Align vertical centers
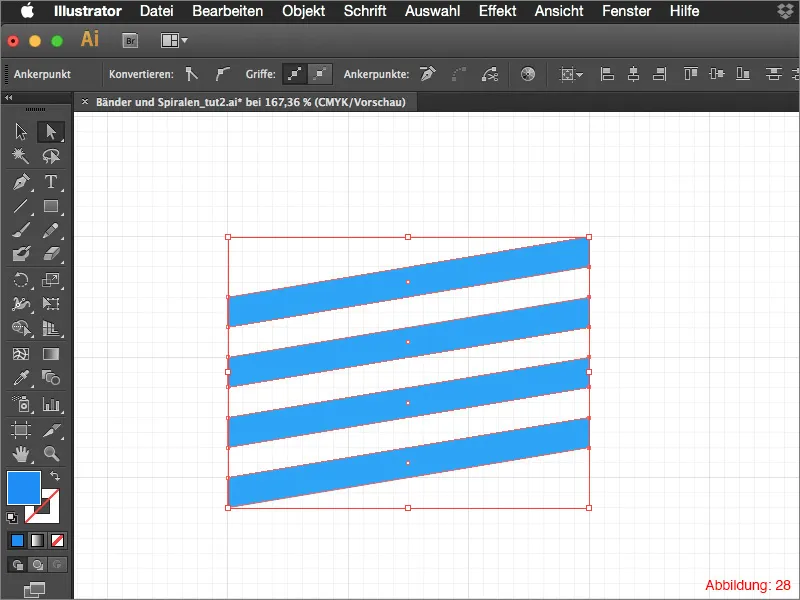 pos(717,74)
